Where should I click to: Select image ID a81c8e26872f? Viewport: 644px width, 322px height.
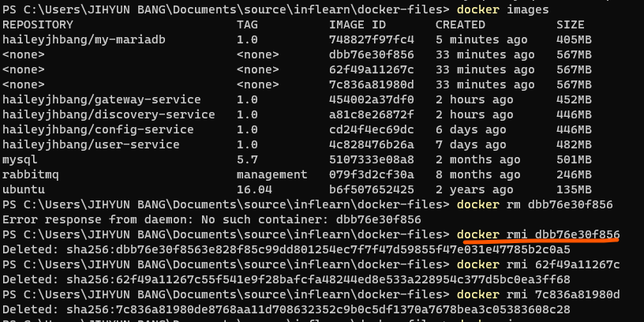click(x=371, y=114)
